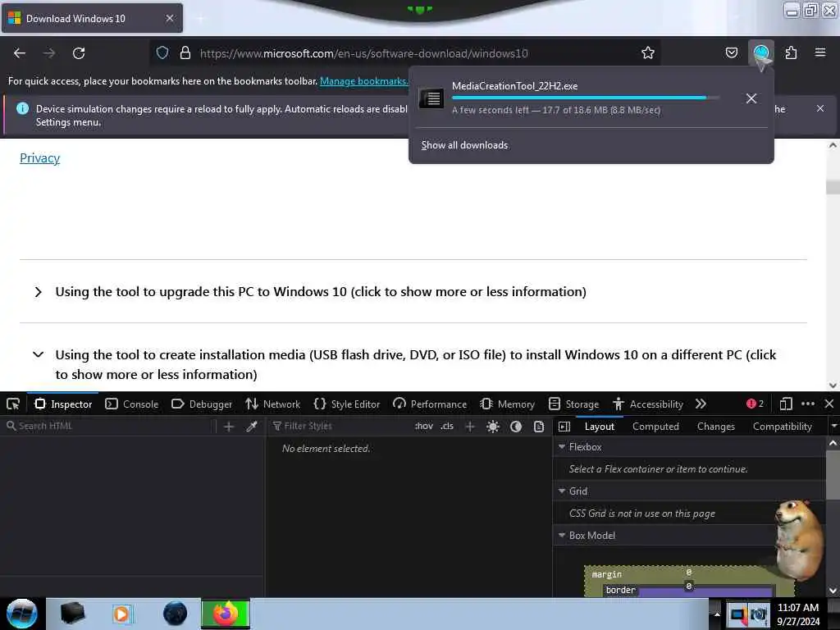Bookmark this page with the star icon

tap(648, 52)
